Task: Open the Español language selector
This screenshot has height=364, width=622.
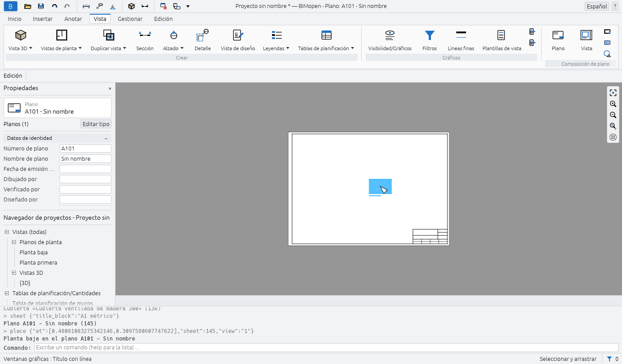Action: (597, 6)
